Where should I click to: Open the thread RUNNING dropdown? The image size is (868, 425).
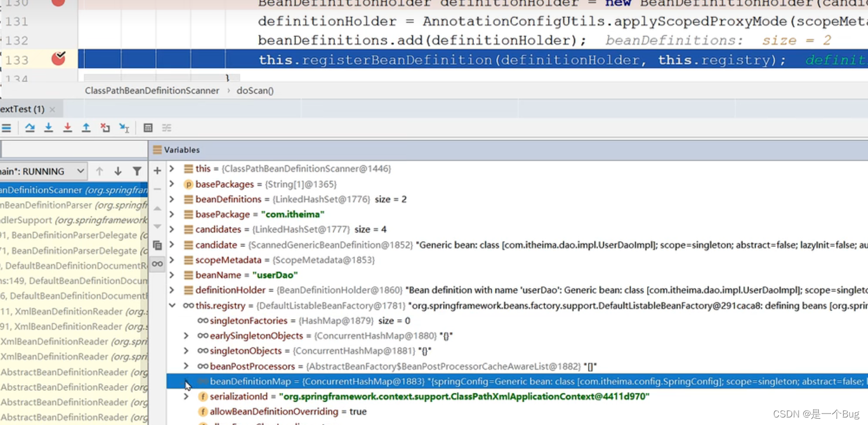click(x=80, y=171)
